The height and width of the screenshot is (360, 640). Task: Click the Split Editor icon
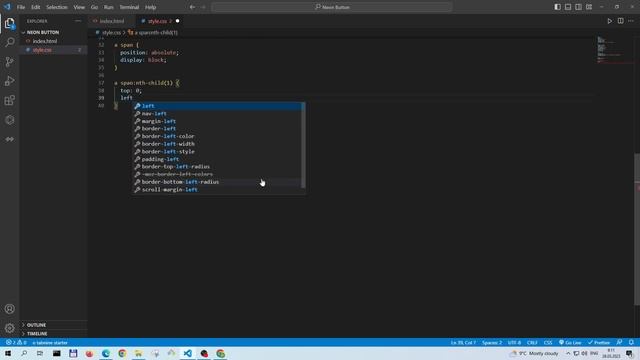[x=620, y=21]
